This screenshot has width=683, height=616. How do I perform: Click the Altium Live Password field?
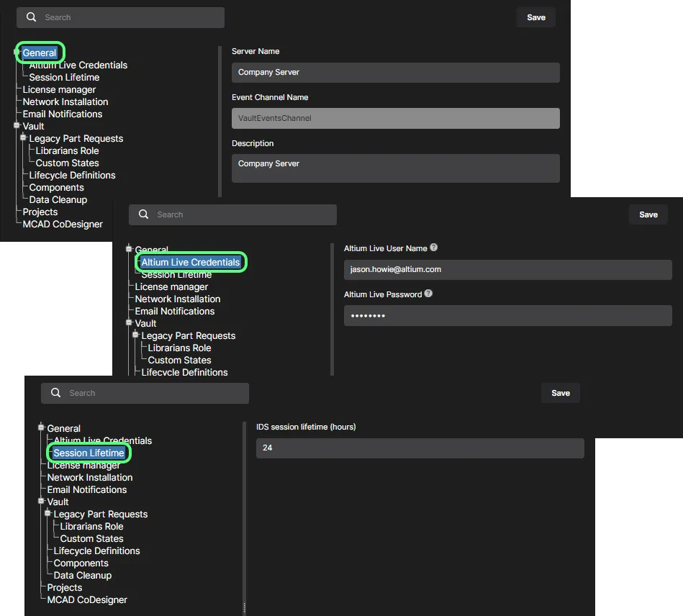click(x=508, y=315)
